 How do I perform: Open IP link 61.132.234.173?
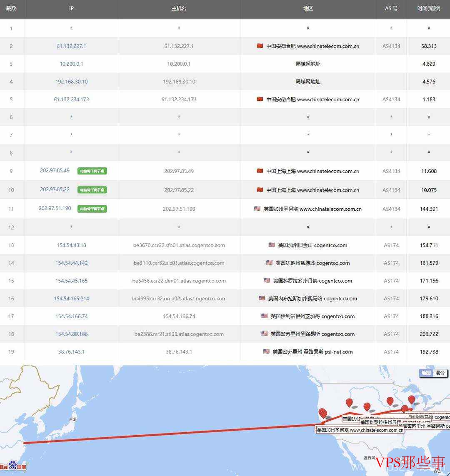[71, 99]
